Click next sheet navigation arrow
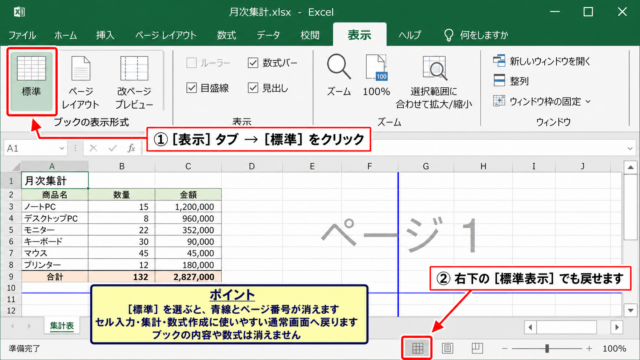The height and width of the screenshot is (360, 640). [x=29, y=326]
